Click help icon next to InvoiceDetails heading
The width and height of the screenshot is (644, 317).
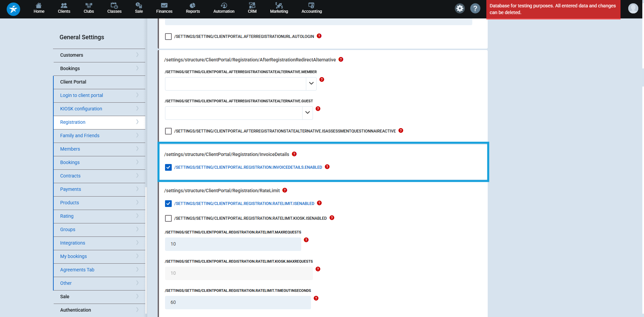pos(294,154)
